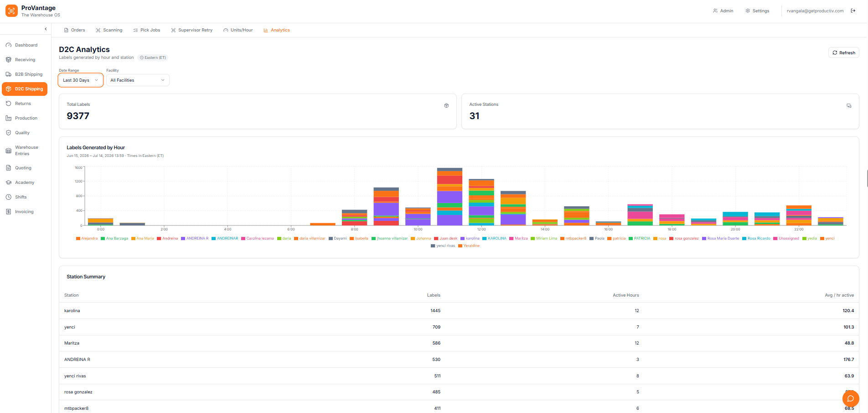This screenshot has height=413, width=868.
Task: Collapse the sidebar with the chevron arrow
Action: (46, 29)
